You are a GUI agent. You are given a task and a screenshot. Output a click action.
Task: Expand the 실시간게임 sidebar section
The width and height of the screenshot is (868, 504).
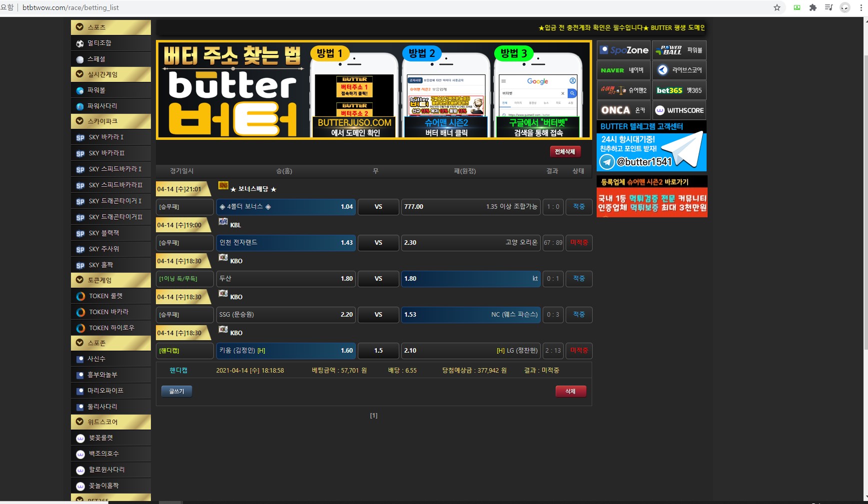click(111, 74)
